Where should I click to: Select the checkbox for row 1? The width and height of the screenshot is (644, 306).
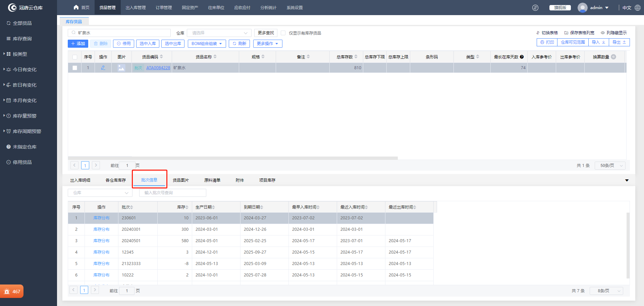[x=75, y=68]
